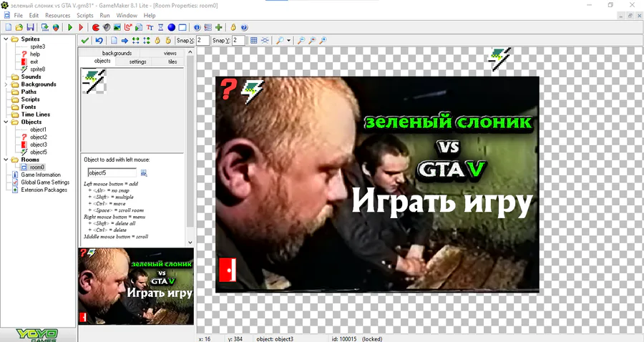Run the game in debug mode
644x342 pixels.
click(81, 27)
